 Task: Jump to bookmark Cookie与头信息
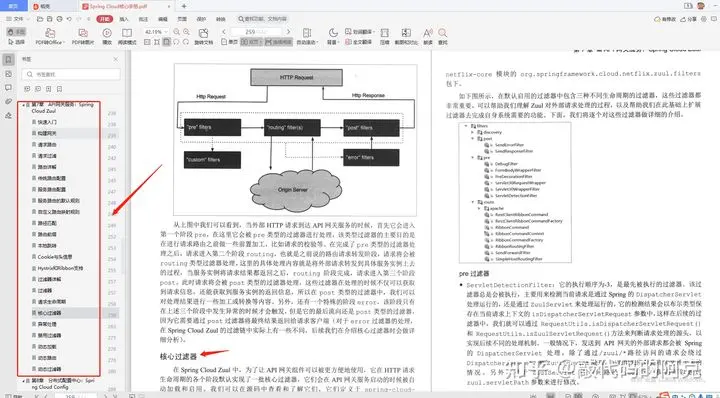54,257
